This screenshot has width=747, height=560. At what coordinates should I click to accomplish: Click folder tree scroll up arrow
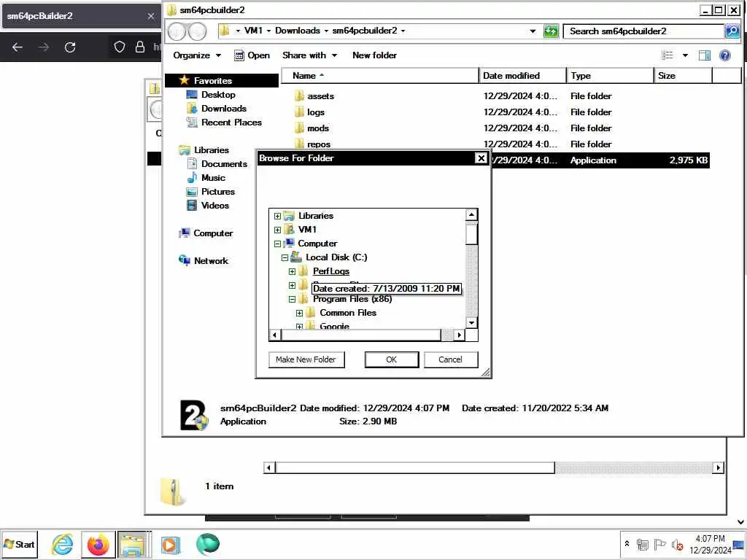[471, 215]
